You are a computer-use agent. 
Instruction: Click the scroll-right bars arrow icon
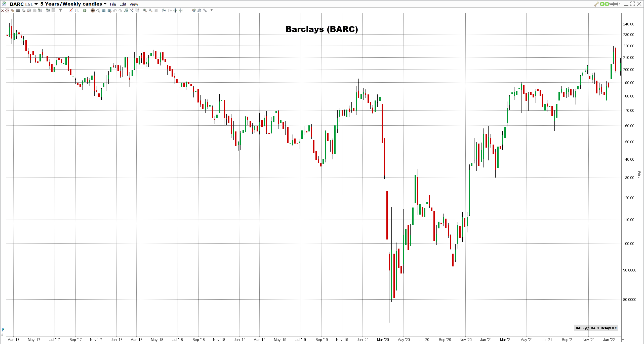(164, 11)
